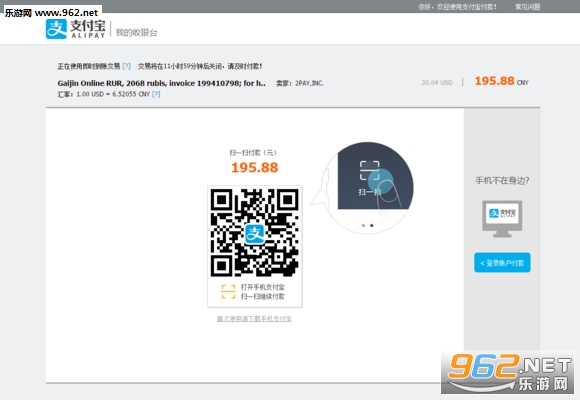Image resolution: width=580 pixels, height=400 pixels.
Task: Select the second carousel dot under scan illustration
Action: (371, 225)
